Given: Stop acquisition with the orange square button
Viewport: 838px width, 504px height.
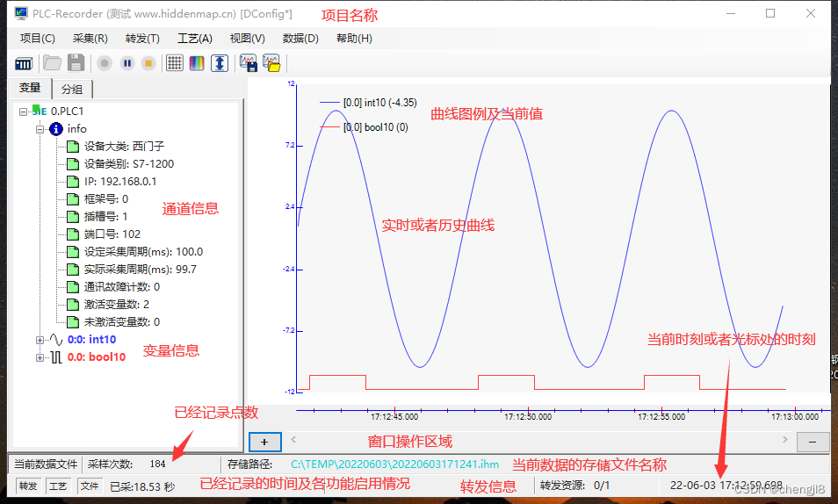Looking at the screenshot, I should coord(148,63).
